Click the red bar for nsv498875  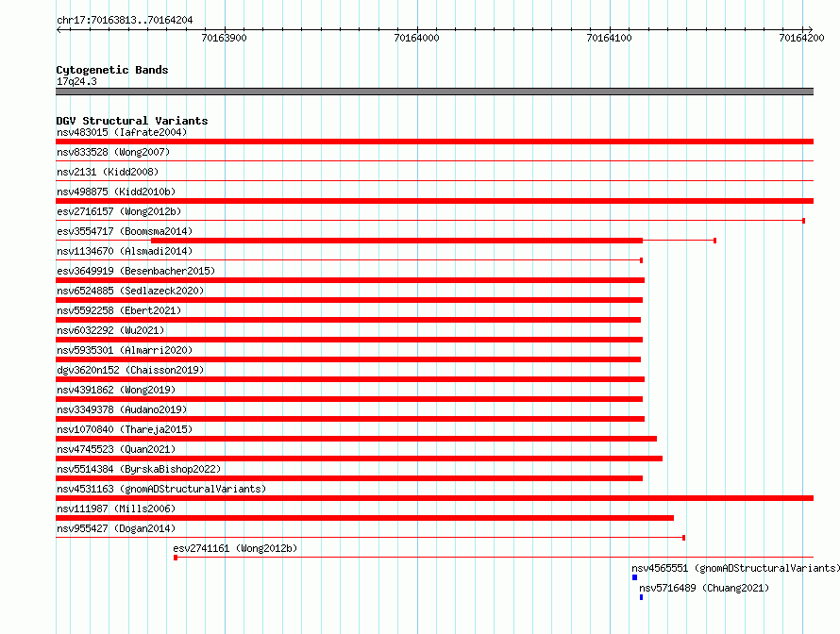coord(434,201)
